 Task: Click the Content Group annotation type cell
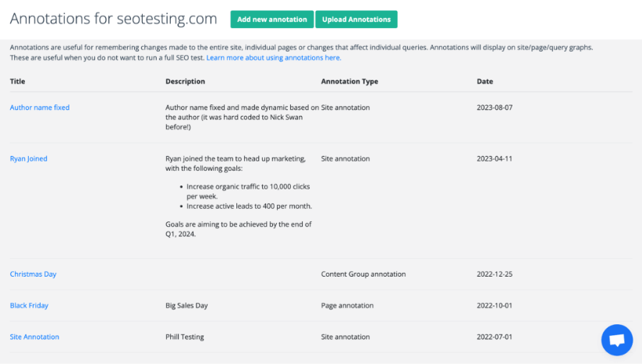[363, 274]
